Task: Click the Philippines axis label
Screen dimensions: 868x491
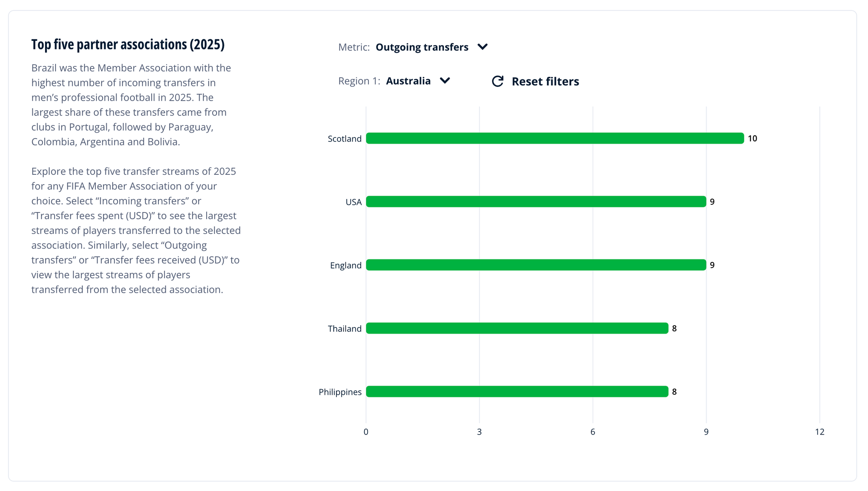Action: [x=340, y=392]
